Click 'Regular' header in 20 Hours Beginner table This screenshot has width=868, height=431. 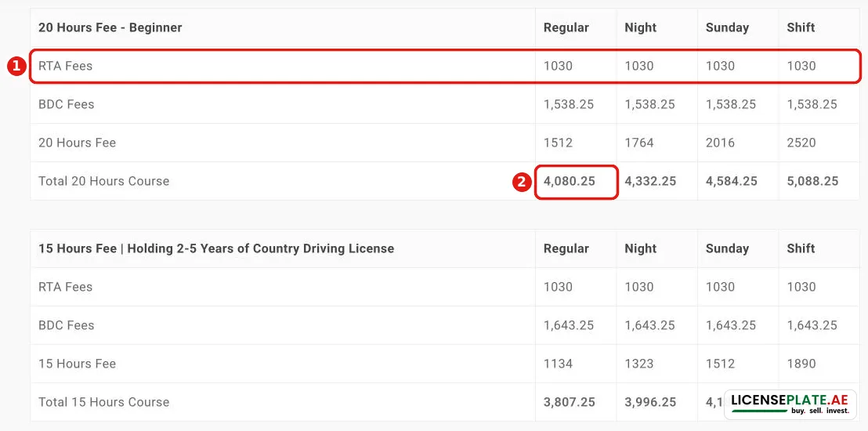point(566,27)
